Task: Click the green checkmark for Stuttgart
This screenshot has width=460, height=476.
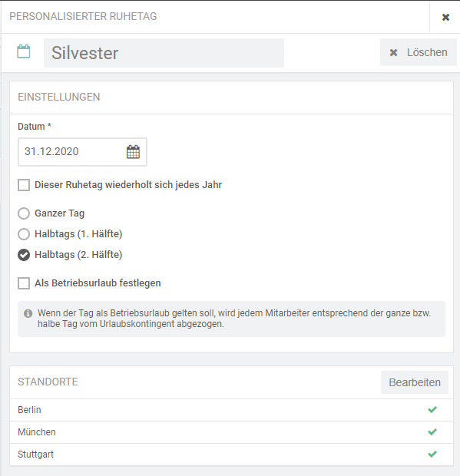Action: pos(432,455)
